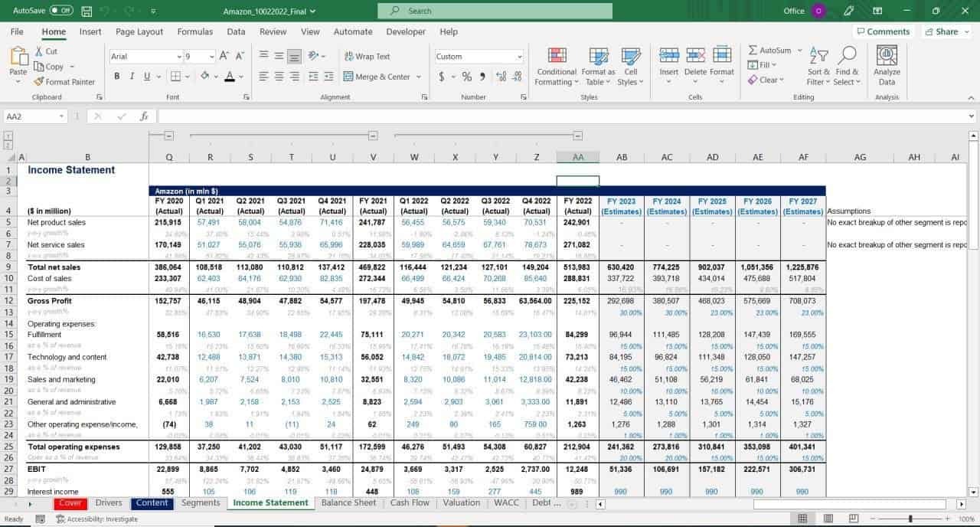Apply the fill color bucket icon
This screenshot has width=980, height=527.
pyautogui.click(x=204, y=76)
